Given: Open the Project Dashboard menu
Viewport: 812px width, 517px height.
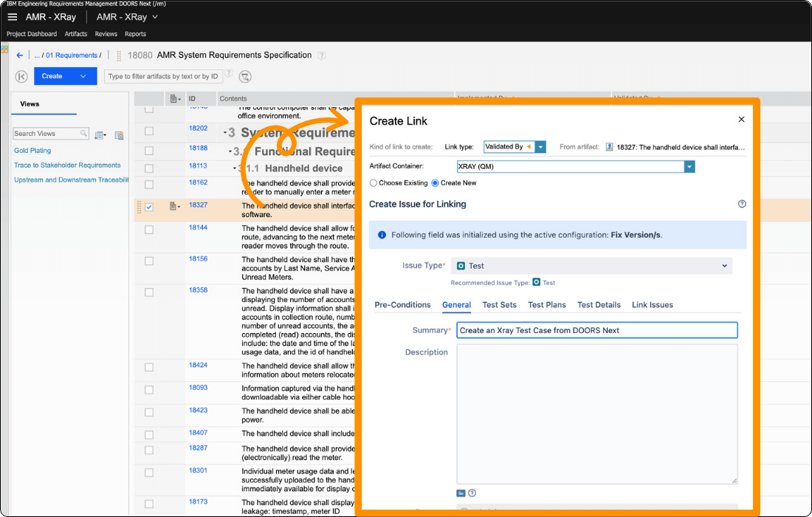Looking at the screenshot, I should 32,34.
